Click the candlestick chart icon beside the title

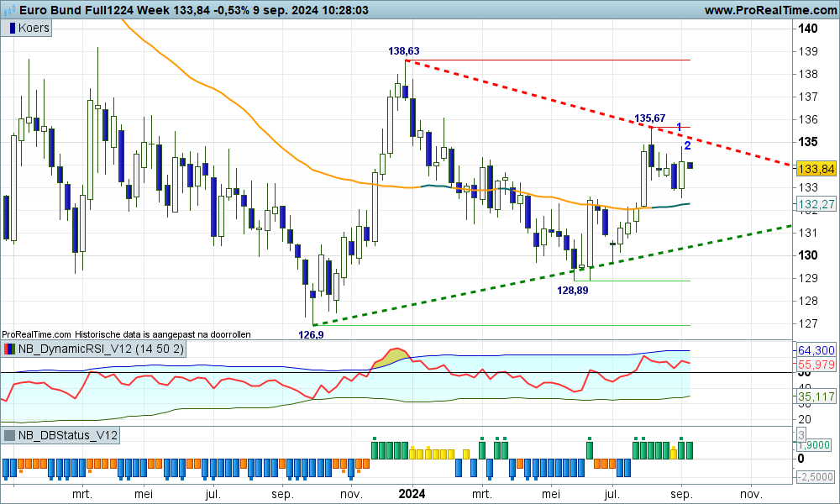point(8,10)
